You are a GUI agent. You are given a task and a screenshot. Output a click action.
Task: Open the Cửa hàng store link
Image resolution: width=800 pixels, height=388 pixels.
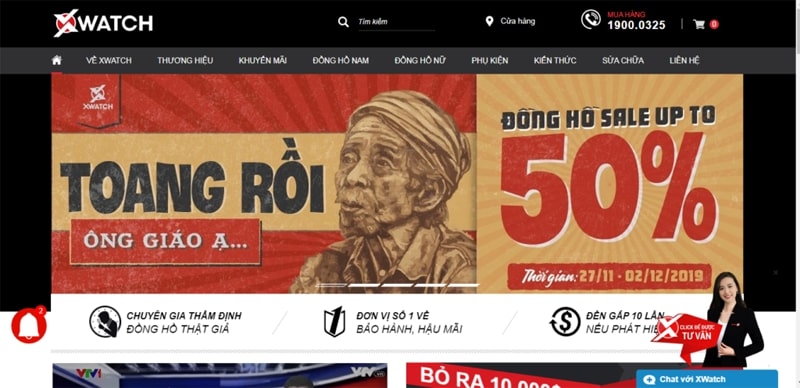[517, 21]
